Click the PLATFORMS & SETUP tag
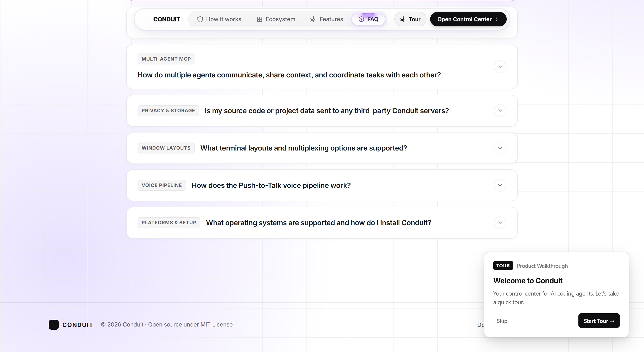Screen dimensions: 644x352 [x=169, y=223]
